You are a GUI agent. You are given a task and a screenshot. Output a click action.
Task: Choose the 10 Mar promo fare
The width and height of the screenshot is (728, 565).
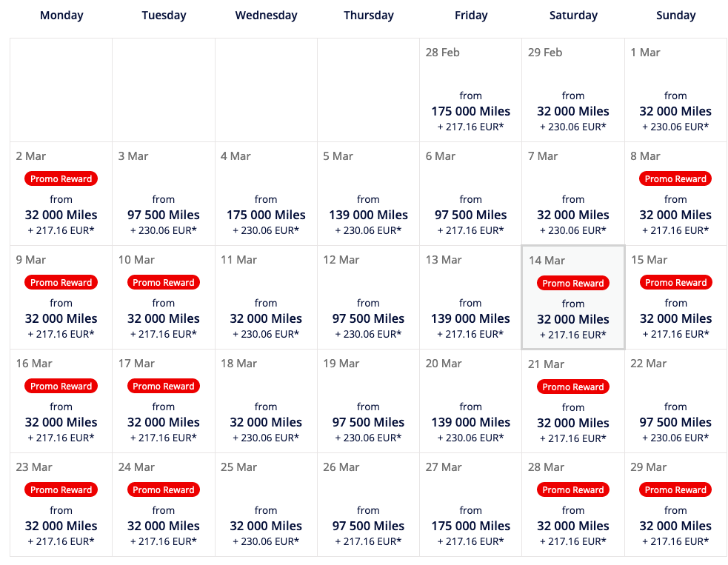[x=164, y=297]
